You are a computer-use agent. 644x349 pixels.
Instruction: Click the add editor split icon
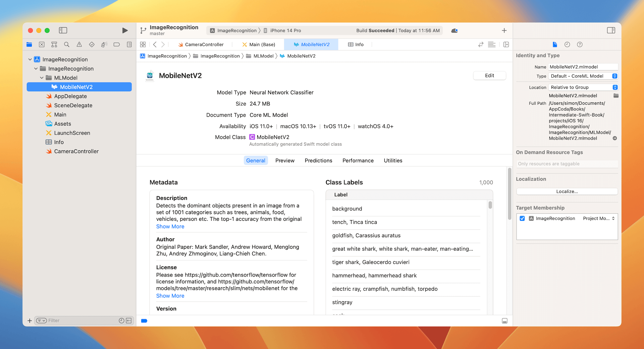point(506,44)
